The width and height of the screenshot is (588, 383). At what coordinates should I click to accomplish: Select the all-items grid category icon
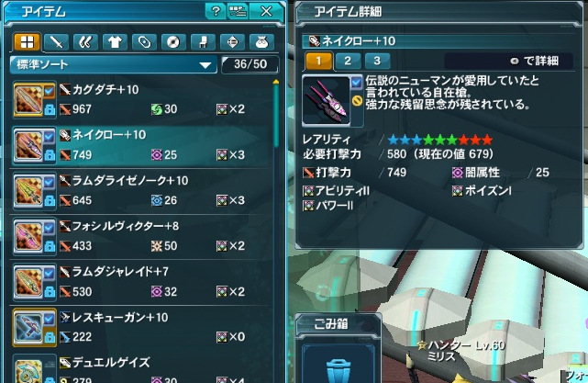click(x=27, y=42)
